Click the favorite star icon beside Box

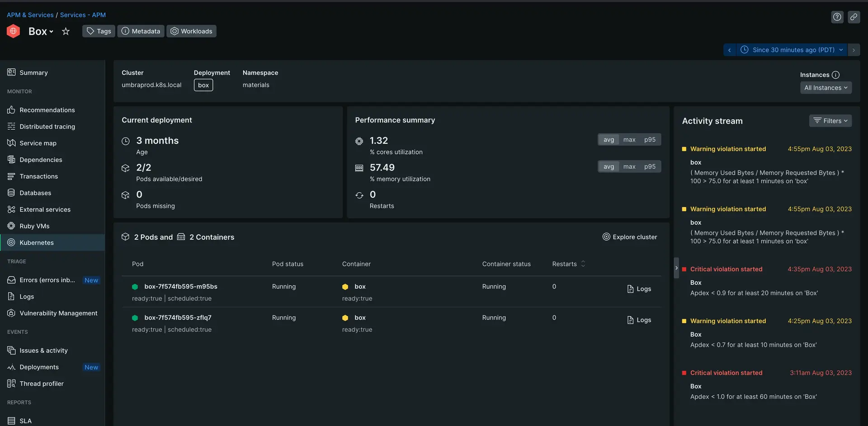point(66,31)
